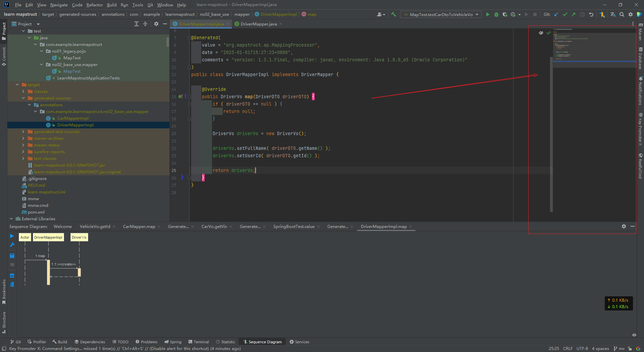This screenshot has width=644, height=352.
Task: Push commits with green arrow icon
Action: 573,14
